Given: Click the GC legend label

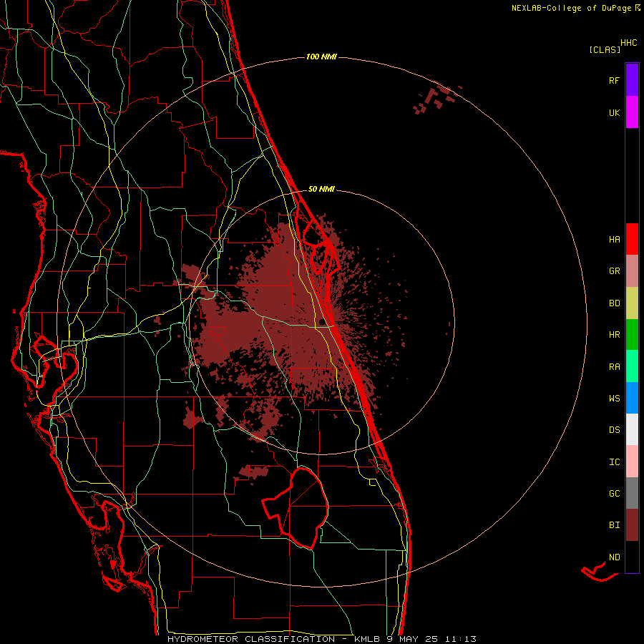Looking at the screenshot, I should coord(615,494).
